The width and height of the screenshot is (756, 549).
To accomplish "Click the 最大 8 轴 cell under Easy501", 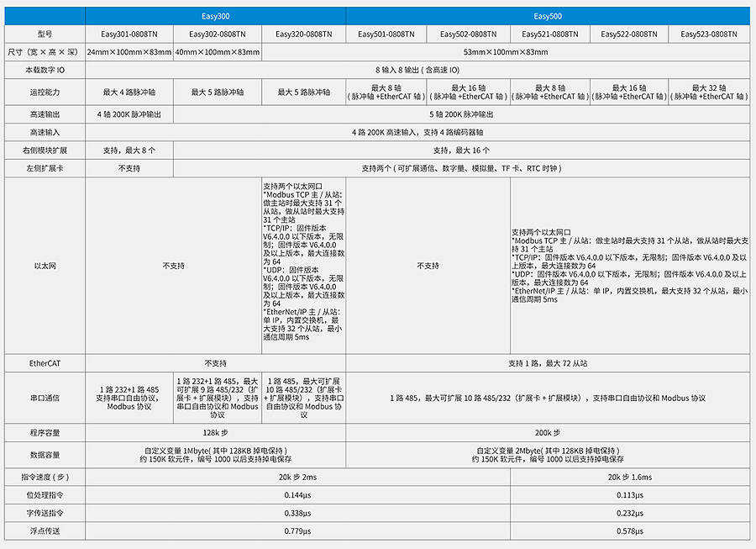I will click(x=386, y=92).
